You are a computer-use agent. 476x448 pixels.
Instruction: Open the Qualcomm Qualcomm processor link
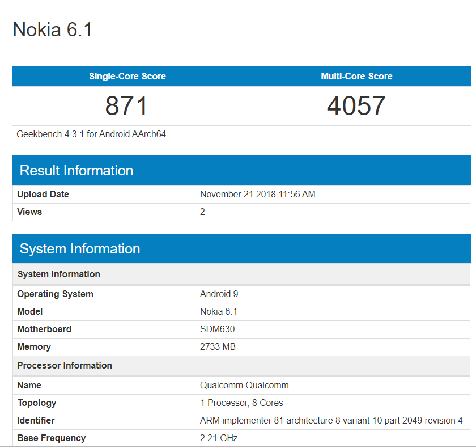click(x=244, y=385)
